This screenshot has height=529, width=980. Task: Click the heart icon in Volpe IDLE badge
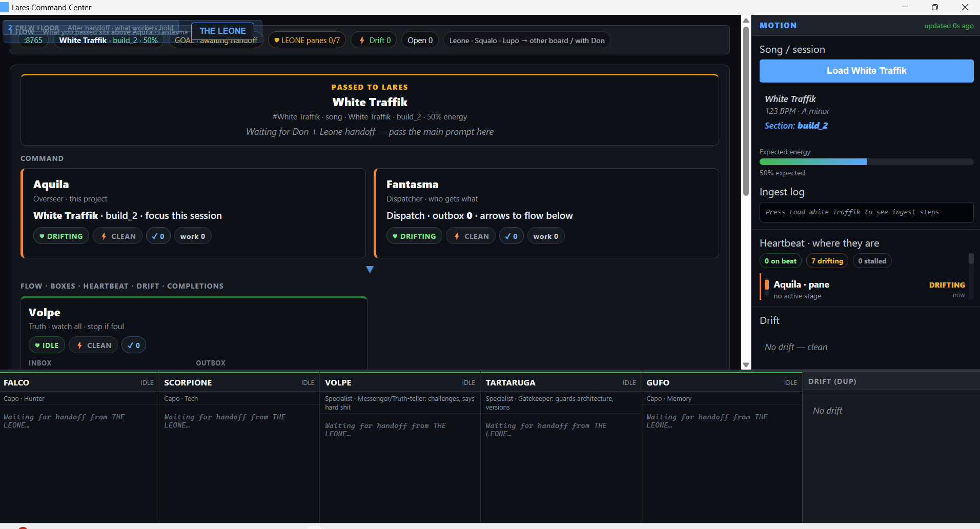[37, 345]
